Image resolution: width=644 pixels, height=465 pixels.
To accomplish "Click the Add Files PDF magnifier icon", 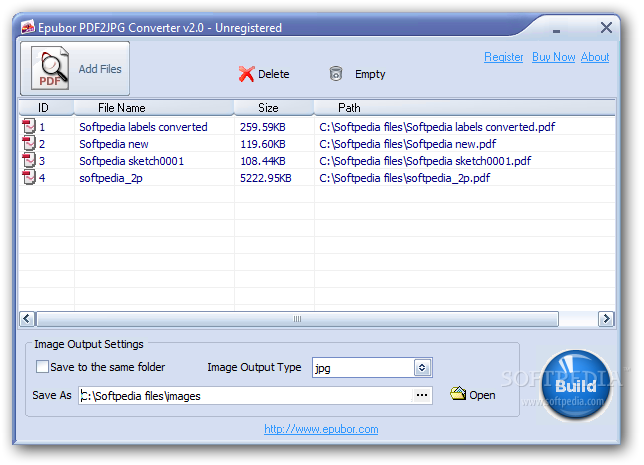I will (50, 68).
